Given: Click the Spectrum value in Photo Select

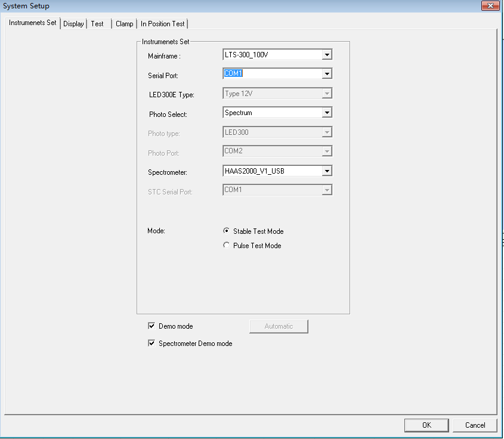Looking at the screenshot, I should point(271,113).
